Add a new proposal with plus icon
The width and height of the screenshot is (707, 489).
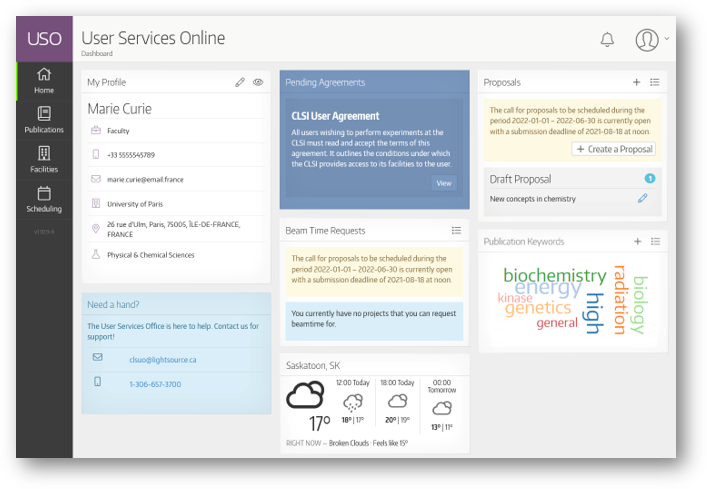click(x=636, y=82)
